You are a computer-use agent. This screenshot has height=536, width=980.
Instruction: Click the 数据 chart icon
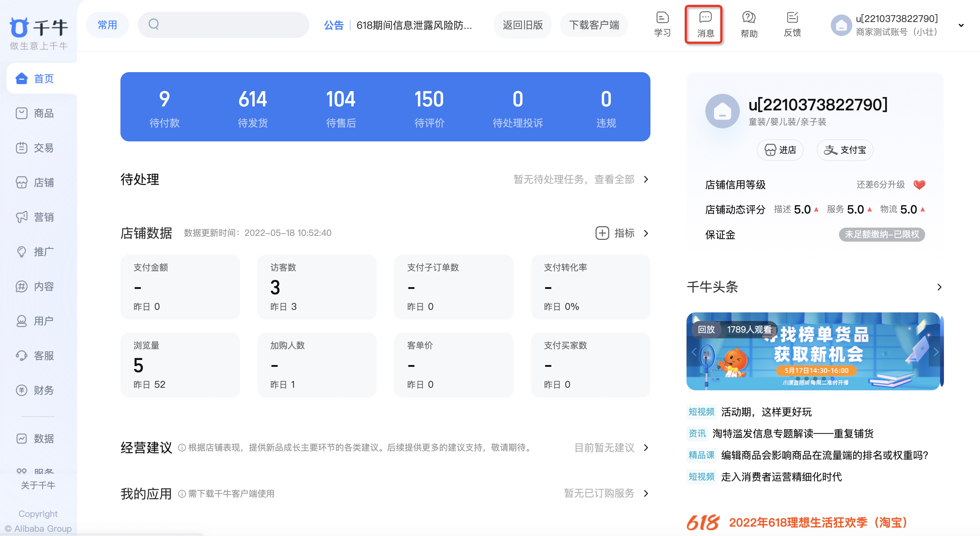(x=21, y=439)
